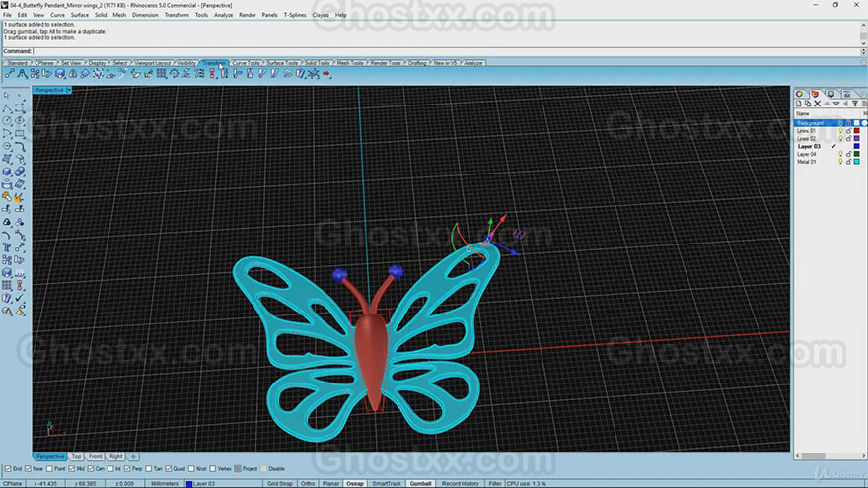Toggle SmartTrack in status bar
The width and height of the screenshot is (868, 488).
click(387, 484)
